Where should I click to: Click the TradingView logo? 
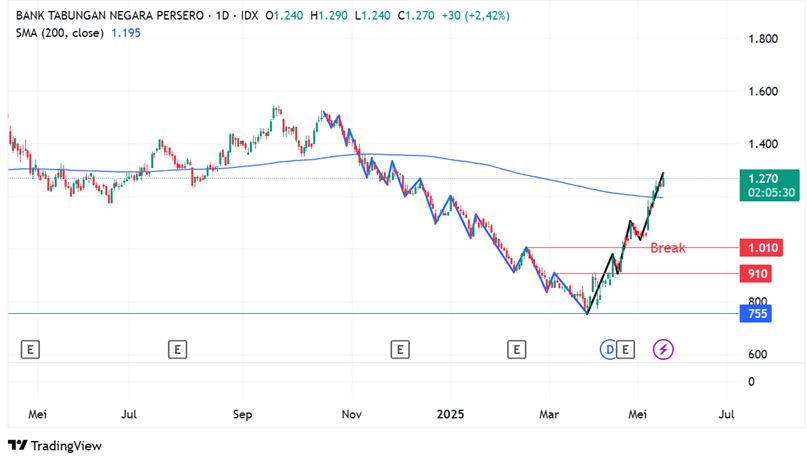pyautogui.click(x=56, y=446)
